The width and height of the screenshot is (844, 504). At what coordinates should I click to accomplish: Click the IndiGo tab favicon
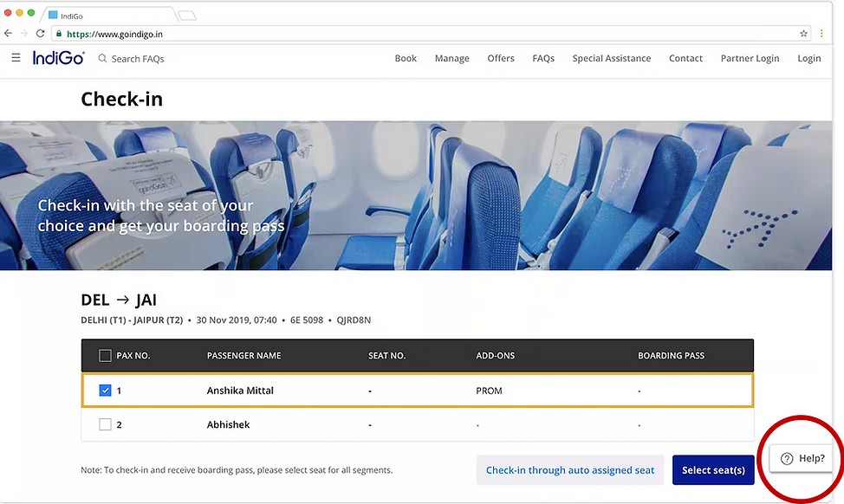coord(53,15)
